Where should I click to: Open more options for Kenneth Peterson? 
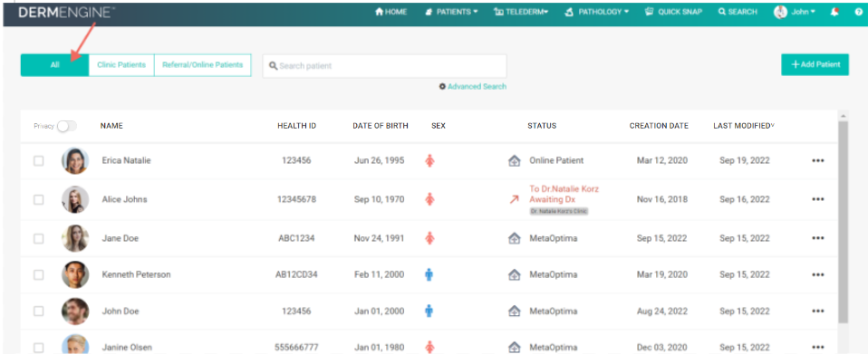(817, 275)
